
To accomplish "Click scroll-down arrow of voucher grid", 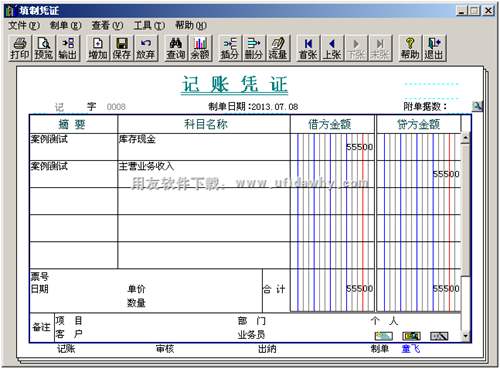I will (x=466, y=336).
